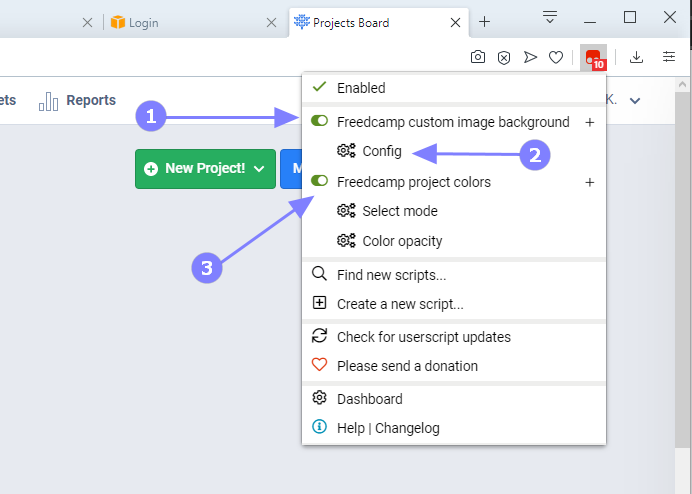This screenshot has height=494, width=692.
Task: Click the magnifier icon for Find new scripts
Action: [319, 274]
